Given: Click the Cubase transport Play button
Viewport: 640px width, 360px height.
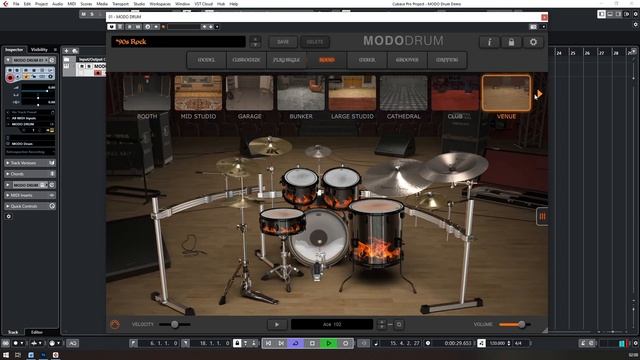Looking at the screenshot, I should (329, 343).
